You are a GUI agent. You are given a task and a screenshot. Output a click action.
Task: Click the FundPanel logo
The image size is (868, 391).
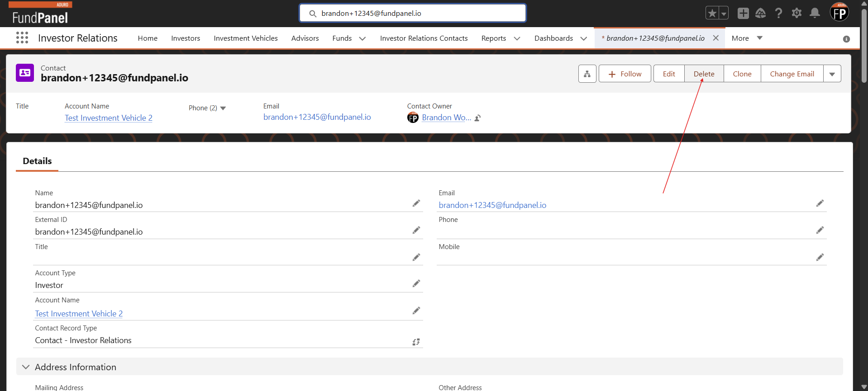tap(40, 13)
